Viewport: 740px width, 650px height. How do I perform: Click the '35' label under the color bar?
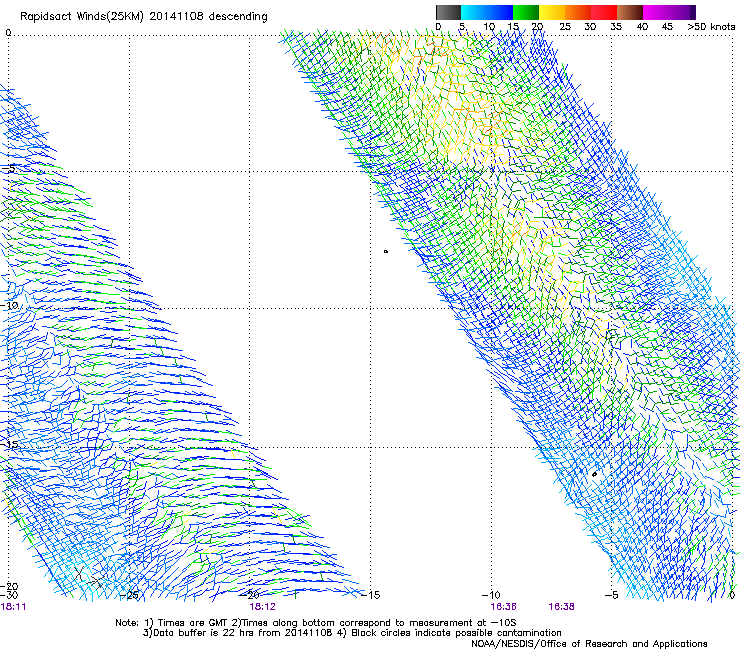pos(616,27)
